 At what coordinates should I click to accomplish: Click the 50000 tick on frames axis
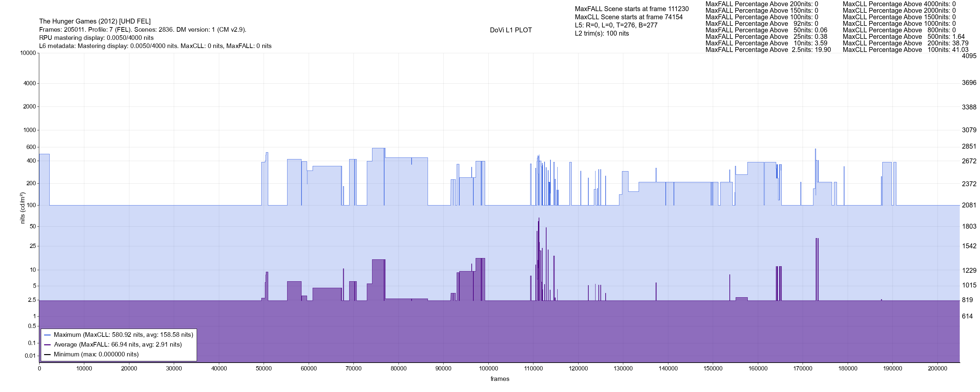point(264,369)
